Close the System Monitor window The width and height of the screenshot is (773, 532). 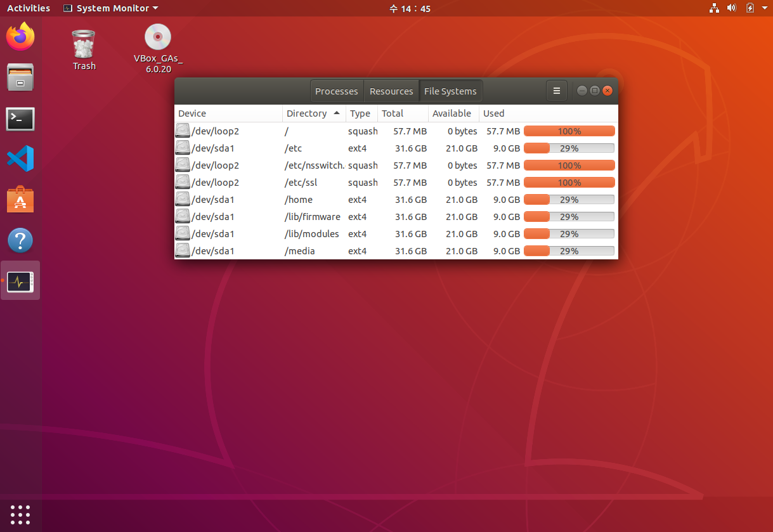(607, 91)
